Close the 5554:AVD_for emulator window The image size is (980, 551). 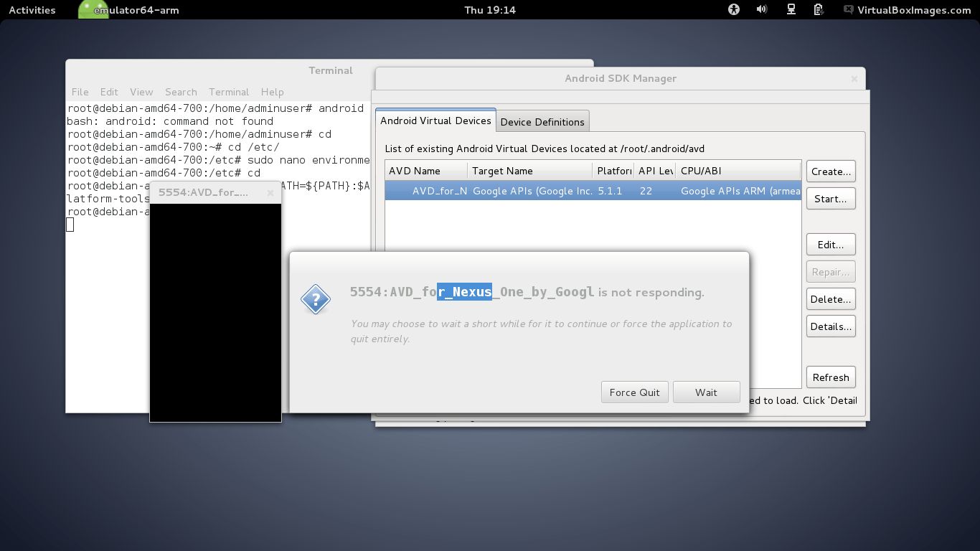click(x=270, y=193)
